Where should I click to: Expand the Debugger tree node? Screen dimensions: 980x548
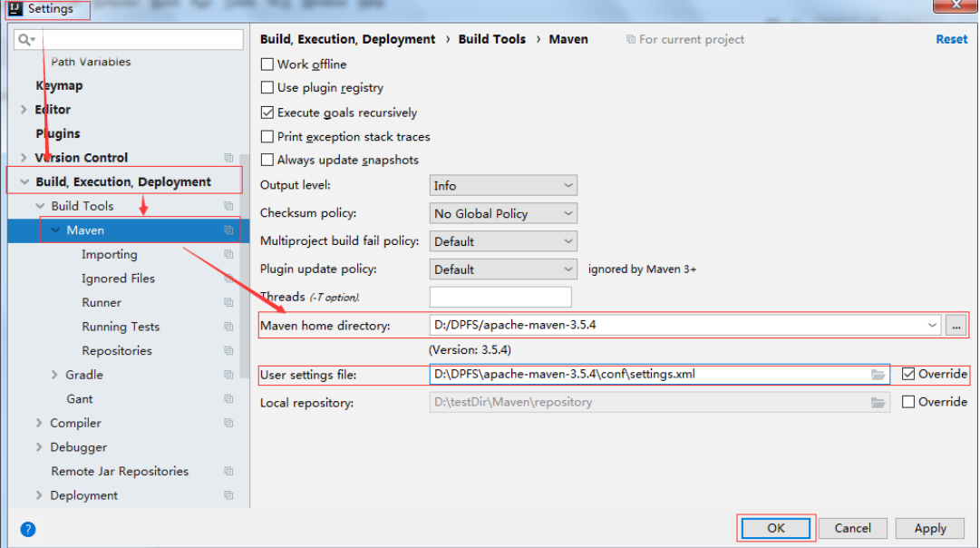point(39,447)
